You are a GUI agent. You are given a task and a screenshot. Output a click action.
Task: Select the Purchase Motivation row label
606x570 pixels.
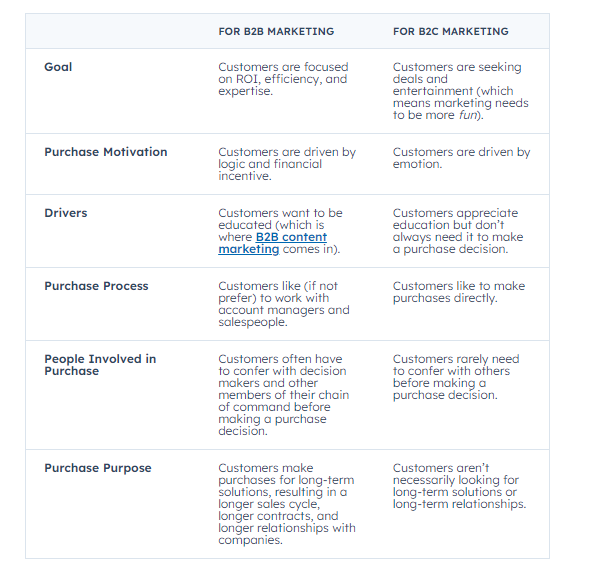point(106,152)
